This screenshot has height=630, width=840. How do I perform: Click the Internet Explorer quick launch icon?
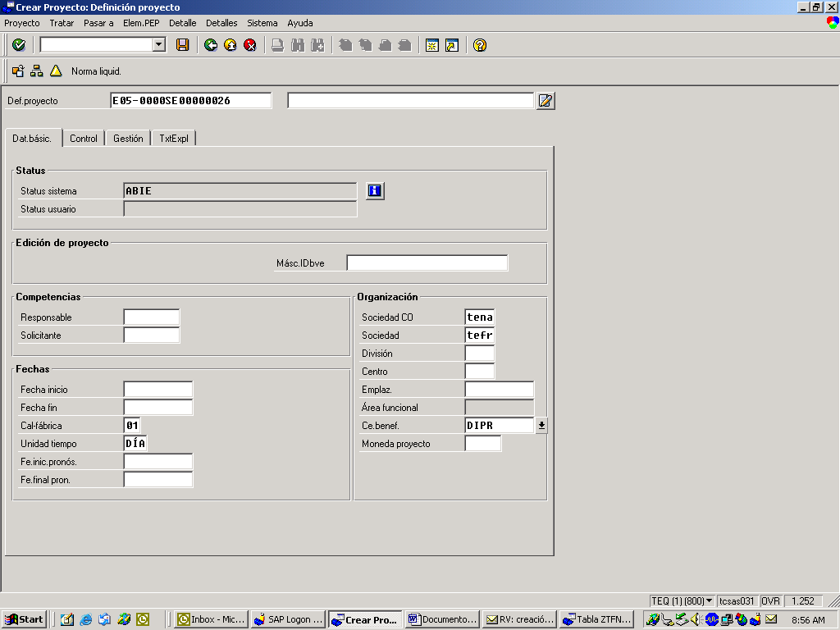pyautogui.click(x=85, y=619)
